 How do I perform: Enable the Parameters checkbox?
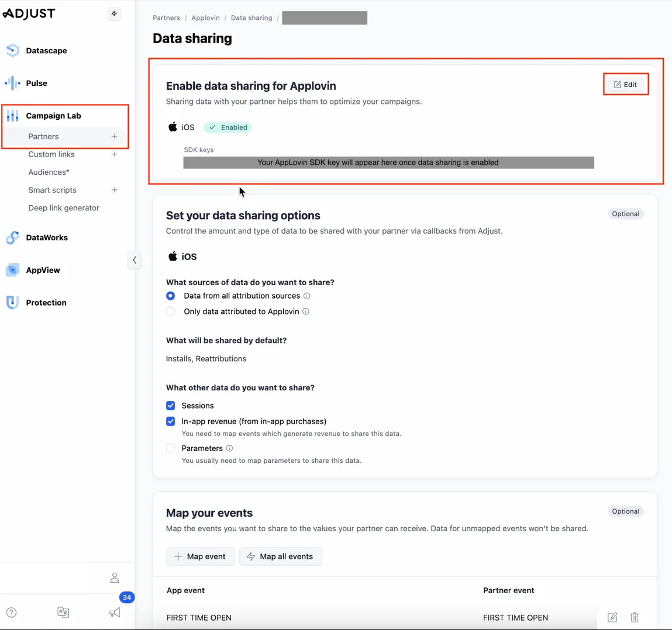(x=170, y=448)
